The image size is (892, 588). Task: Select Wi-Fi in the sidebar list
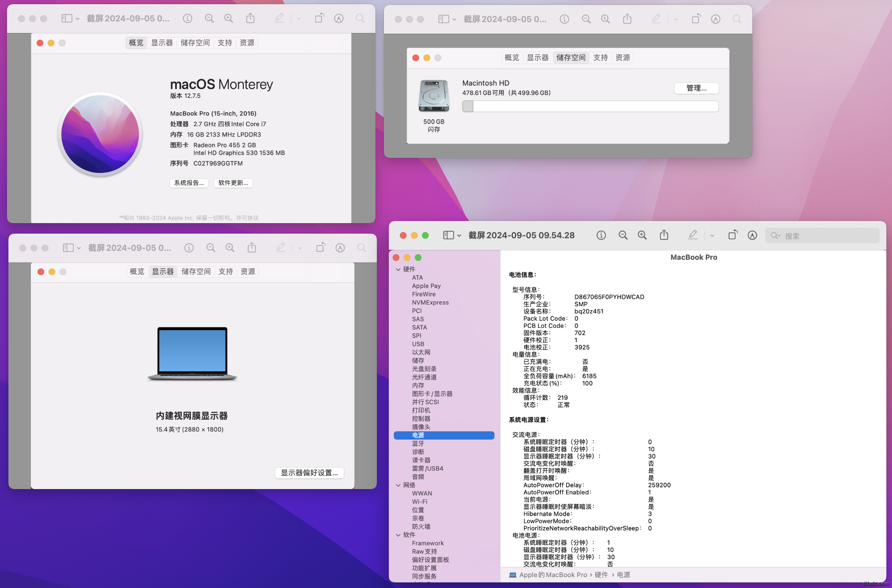coord(419,502)
